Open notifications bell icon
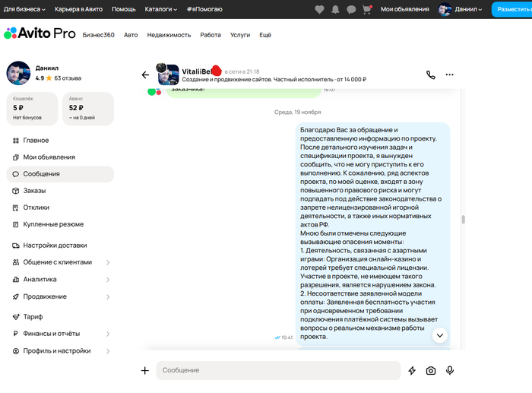This screenshot has width=532, height=393. coord(334,9)
